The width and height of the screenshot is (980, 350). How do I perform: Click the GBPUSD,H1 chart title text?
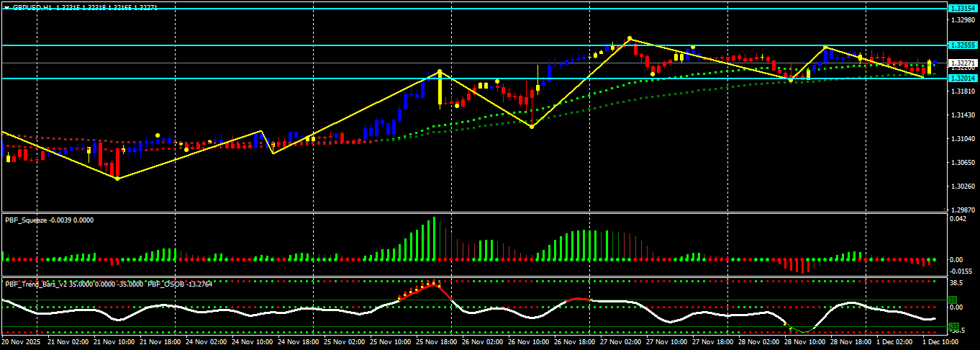[32, 6]
